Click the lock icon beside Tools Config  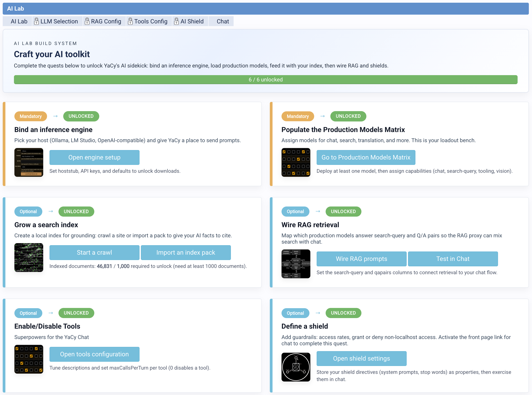[130, 21]
